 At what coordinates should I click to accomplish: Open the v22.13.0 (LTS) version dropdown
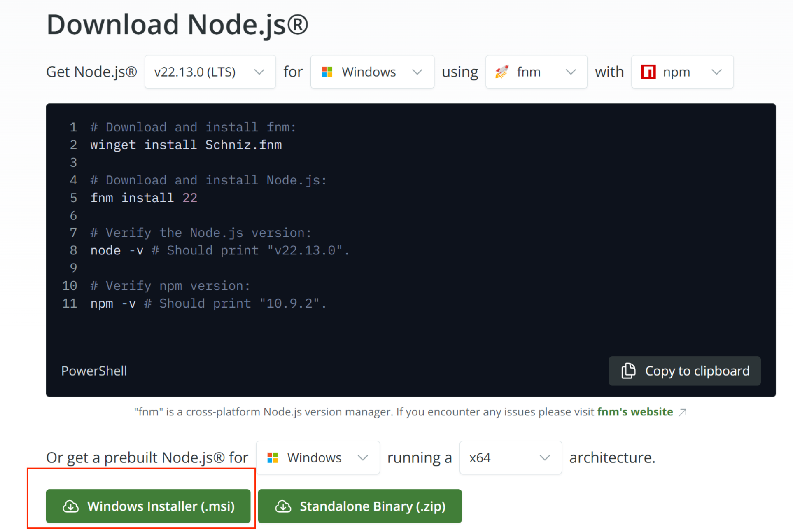(x=210, y=72)
